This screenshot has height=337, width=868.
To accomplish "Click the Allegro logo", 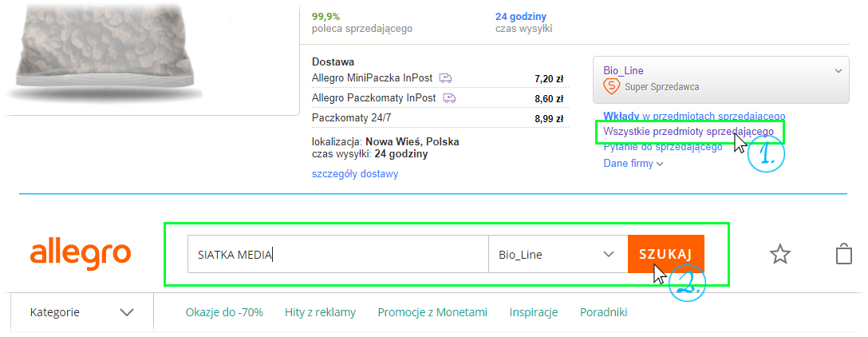I will (x=81, y=255).
